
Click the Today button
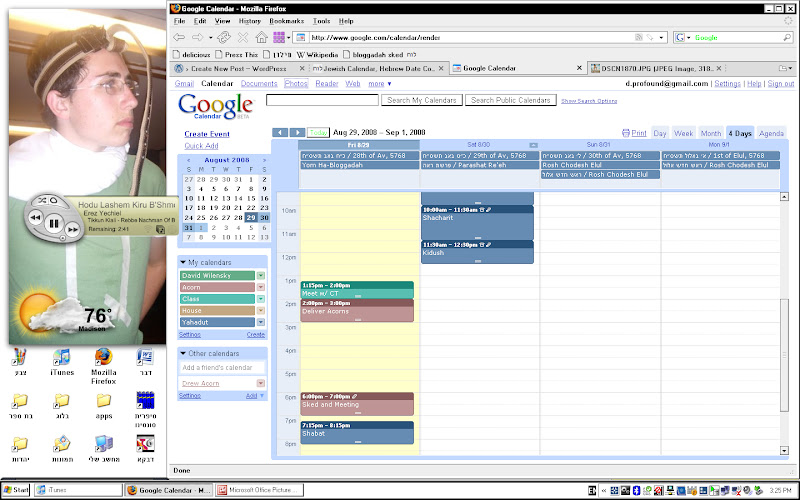(x=318, y=133)
